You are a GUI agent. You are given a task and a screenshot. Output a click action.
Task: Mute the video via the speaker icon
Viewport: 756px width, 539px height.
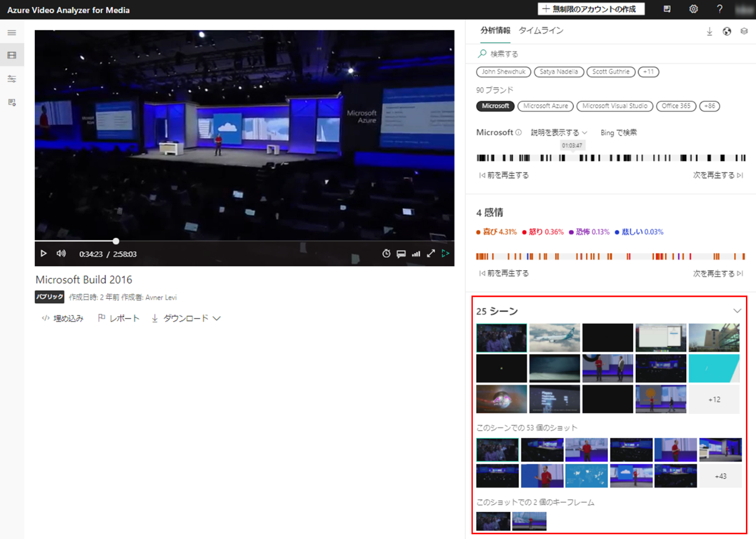[61, 254]
